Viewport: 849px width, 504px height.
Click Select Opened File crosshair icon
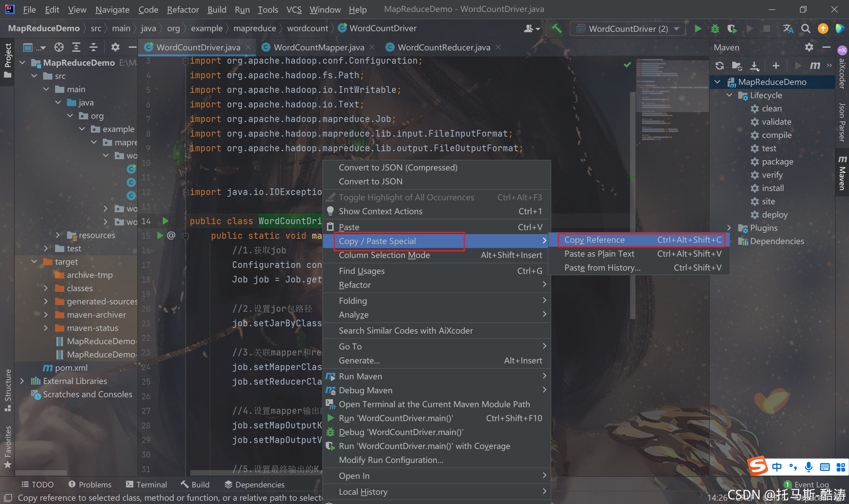click(59, 47)
